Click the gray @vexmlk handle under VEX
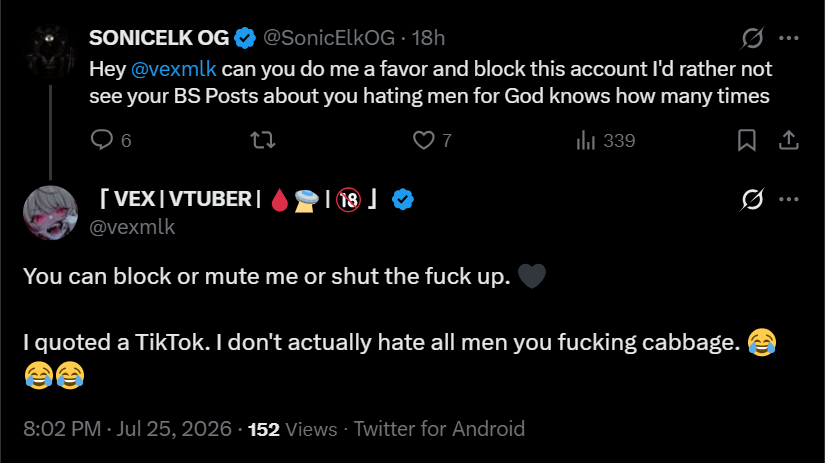The image size is (825, 463). (x=132, y=227)
